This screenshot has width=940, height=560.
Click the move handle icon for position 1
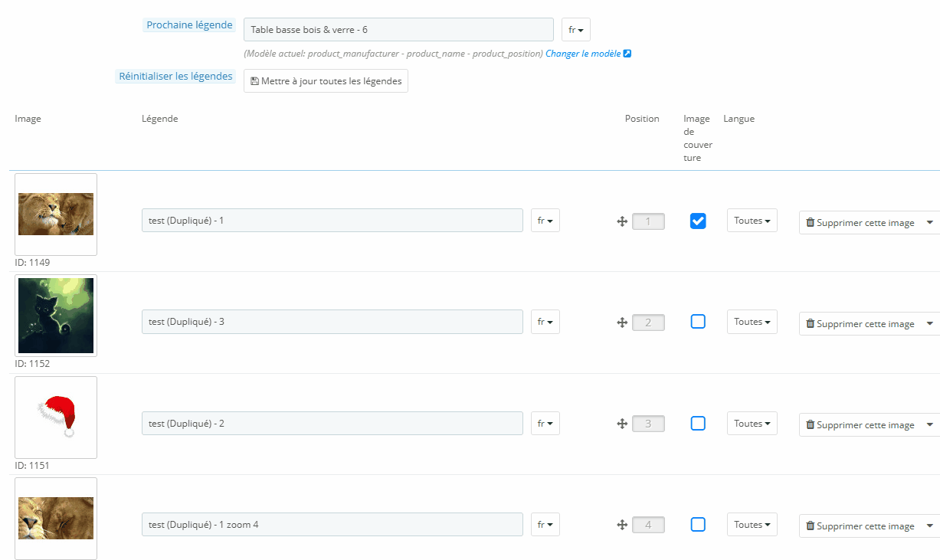(x=622, y=221)
